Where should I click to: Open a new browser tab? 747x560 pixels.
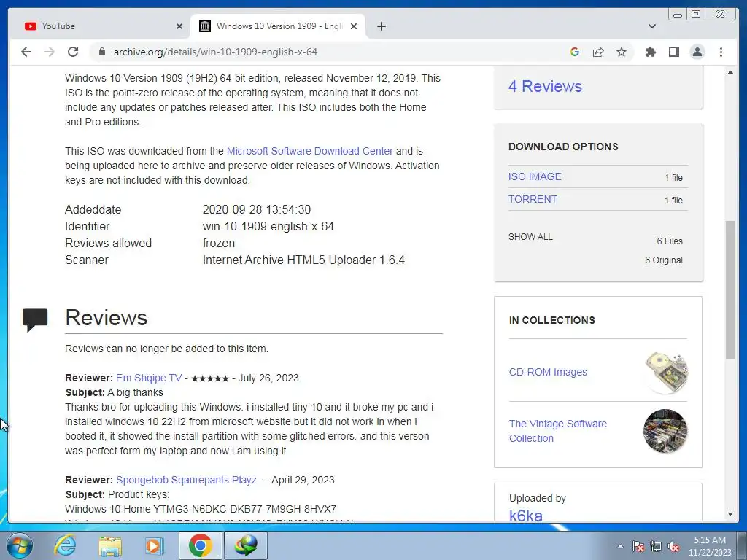coord(381,26)
